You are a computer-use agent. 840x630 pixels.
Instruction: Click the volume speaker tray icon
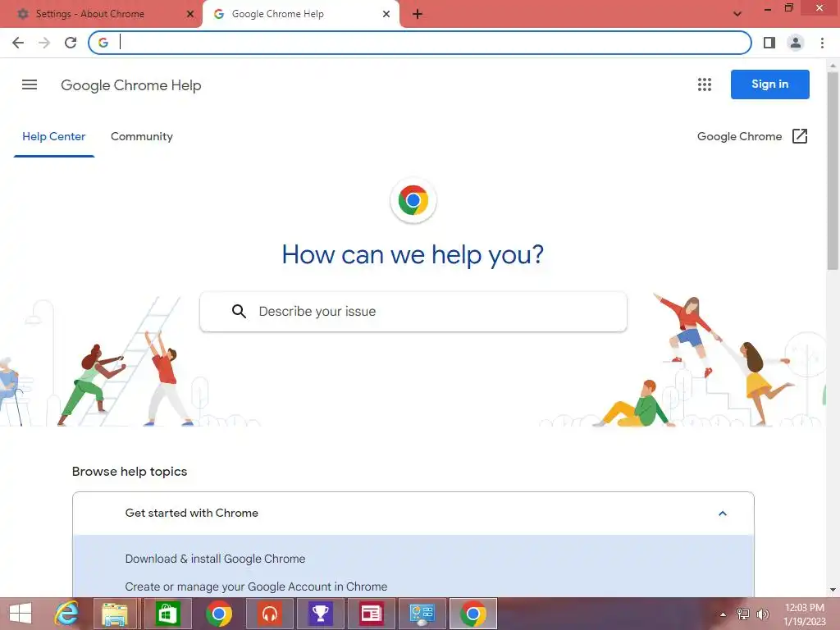click(x=762, y=614)
